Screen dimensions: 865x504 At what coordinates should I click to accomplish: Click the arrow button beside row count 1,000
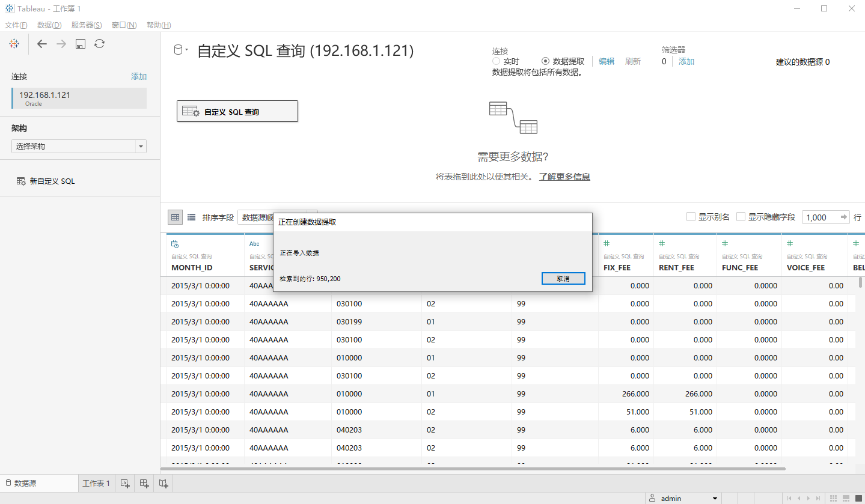[844, 217]
